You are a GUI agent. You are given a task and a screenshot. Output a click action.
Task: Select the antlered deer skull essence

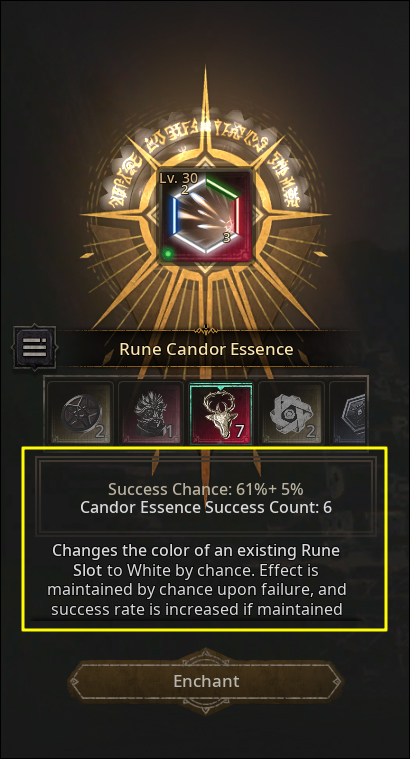click(221, 413)
